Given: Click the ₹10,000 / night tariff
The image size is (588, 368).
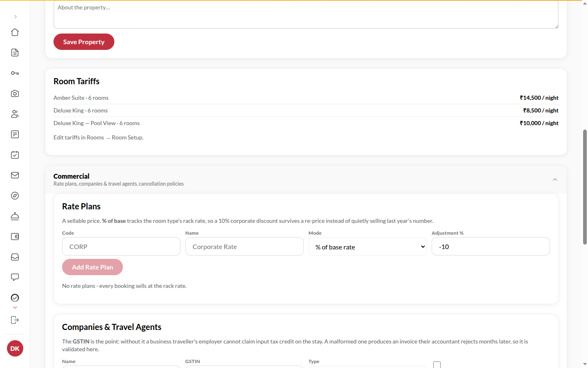Looking at the screenshot, I should point(539,123).
